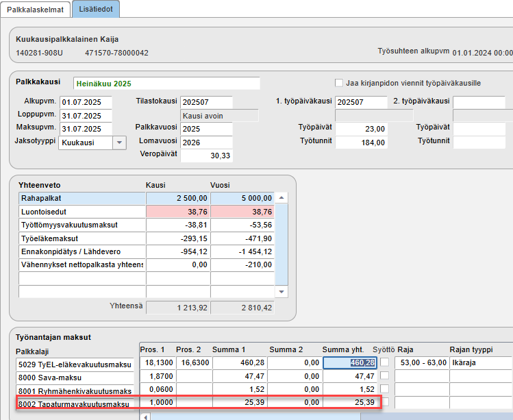The height and width of the screenshot is (420, 513).
Task: Tick Syöttö checkbox for Sava-maksu row
Action: click(x=385, y=376)
